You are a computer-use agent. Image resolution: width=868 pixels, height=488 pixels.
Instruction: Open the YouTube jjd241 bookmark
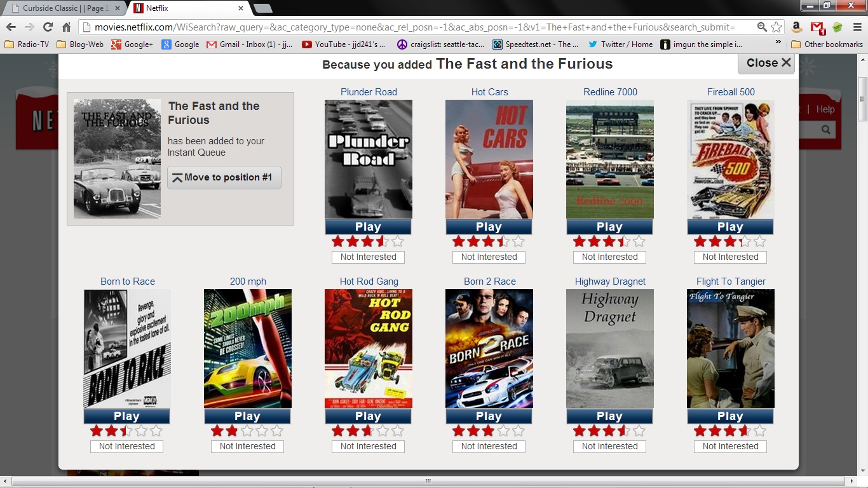coord(344,44)
